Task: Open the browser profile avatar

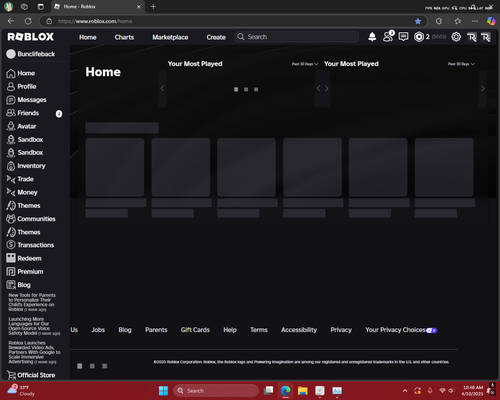Action: pyautogui.click(x=9, y=6)
